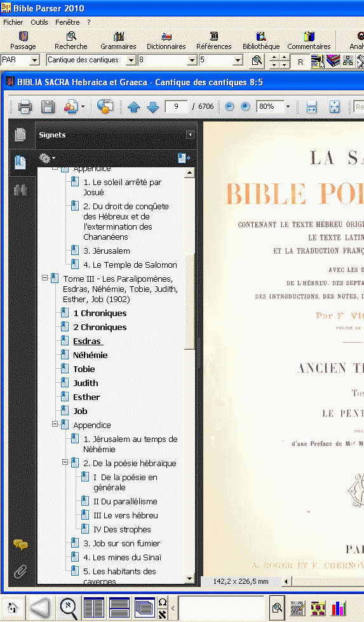
Task: Zoom in on the PDF with the plus button
Action: tap(246, 106)
